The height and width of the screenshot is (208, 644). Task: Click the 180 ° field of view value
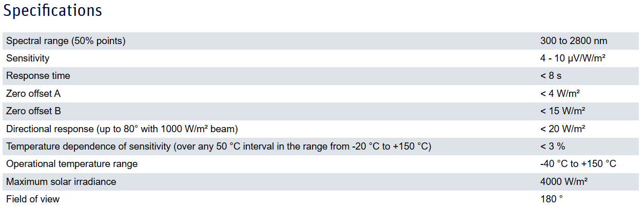(552, 199)
